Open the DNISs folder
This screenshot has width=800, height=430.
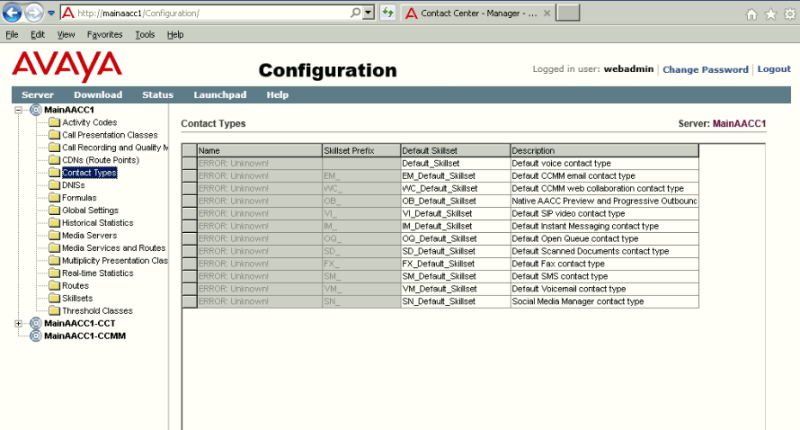click(73, 185)
